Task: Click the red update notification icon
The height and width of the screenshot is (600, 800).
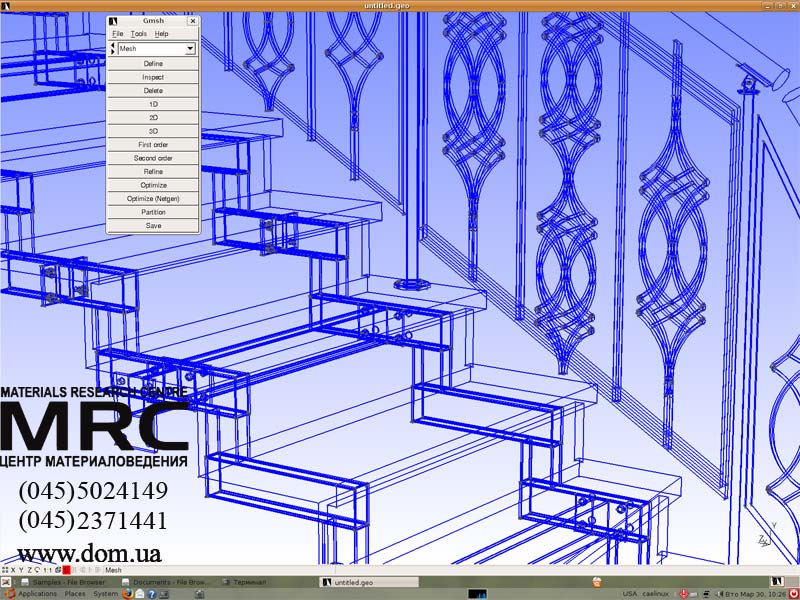Action: click(683, 594)
